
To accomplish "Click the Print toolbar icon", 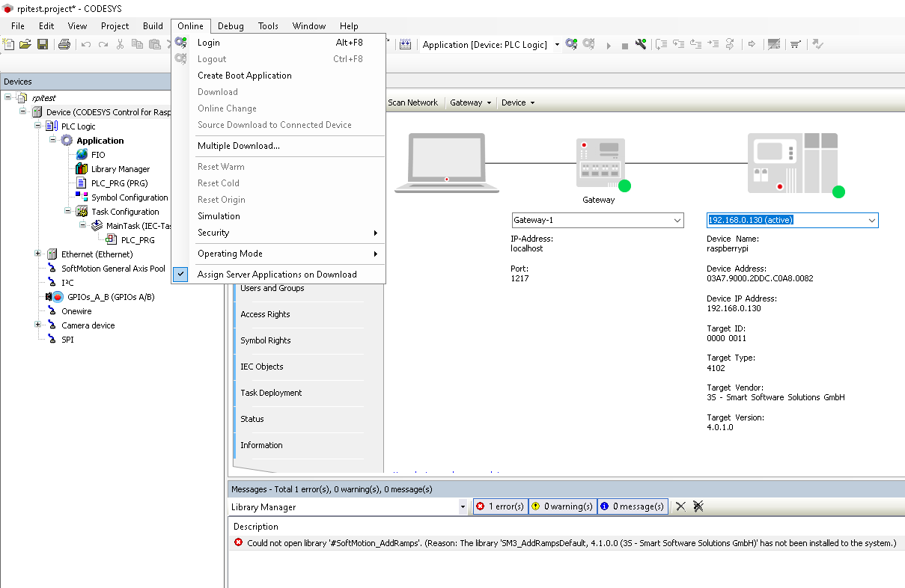I will 64,45.
